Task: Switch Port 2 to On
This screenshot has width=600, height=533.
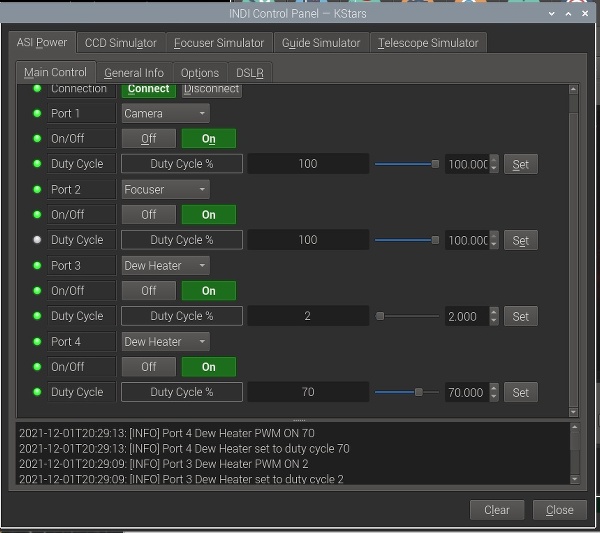Action: click(208, 214)
